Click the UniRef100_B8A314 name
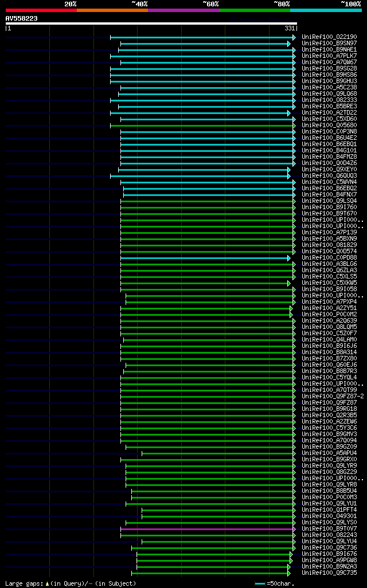 [329, 352]
